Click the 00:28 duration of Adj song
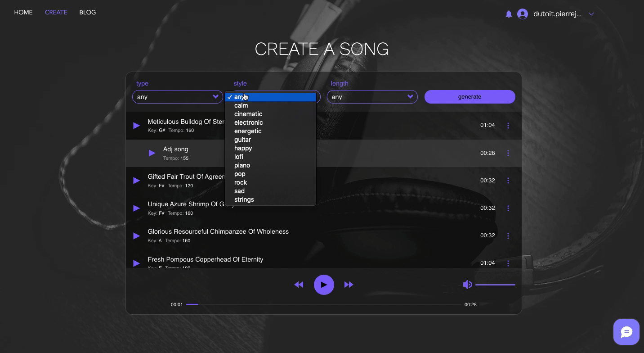This screenshot has height=353, width=644. coord(487,153)
